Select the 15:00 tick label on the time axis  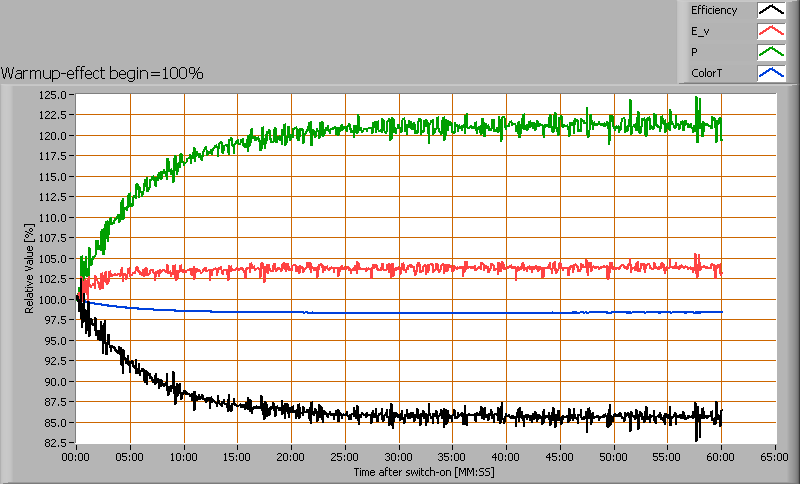[237, 456]
